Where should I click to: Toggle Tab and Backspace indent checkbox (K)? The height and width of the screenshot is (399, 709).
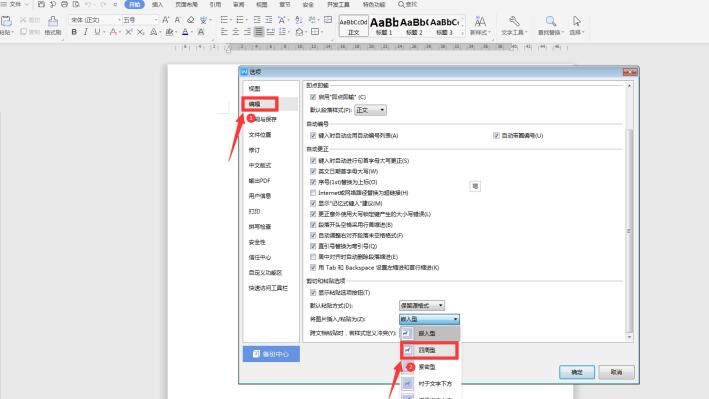[x=313, y=267]
